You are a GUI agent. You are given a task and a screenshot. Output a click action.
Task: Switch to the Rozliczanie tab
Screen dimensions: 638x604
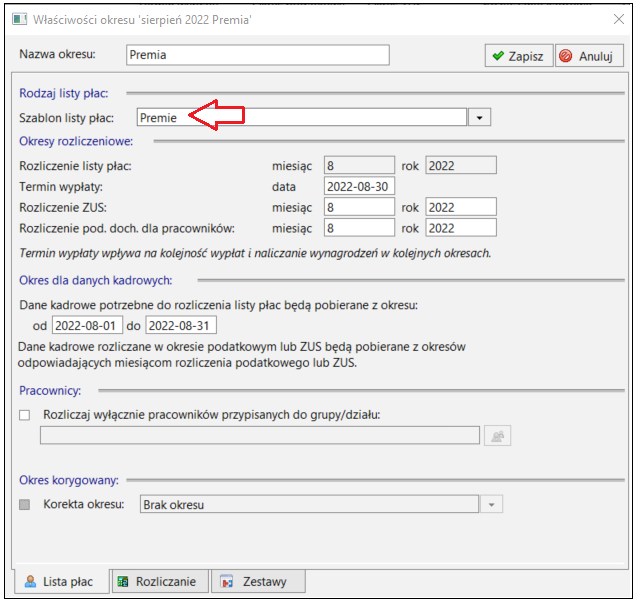160,581
